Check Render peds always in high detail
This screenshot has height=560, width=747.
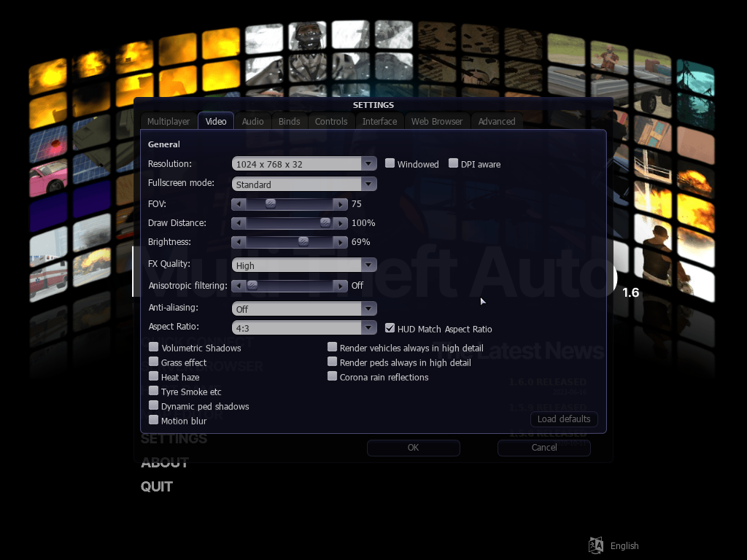[x=332, y=362]
